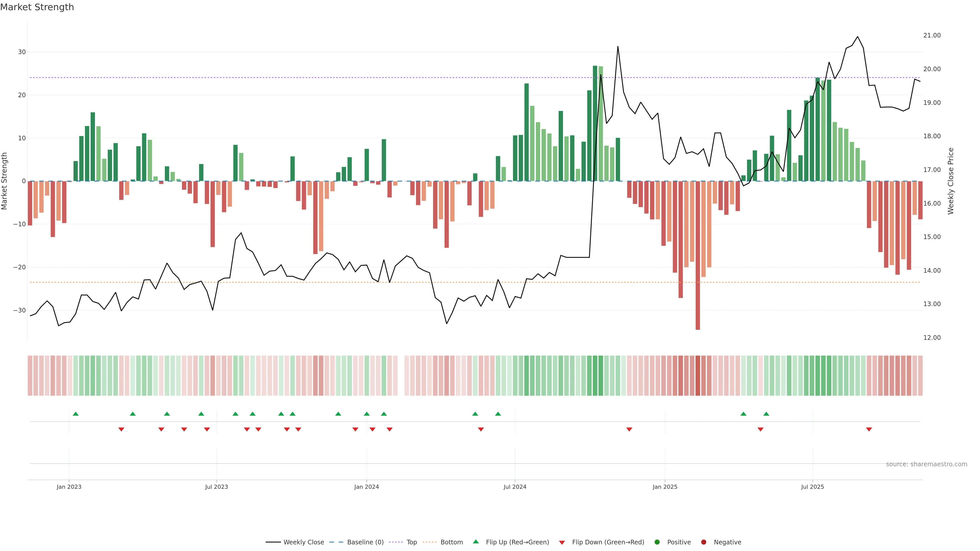Click the Jul 2025 x-axis label
The height and width of the screenshot is (551, 980).
(812, 487)
